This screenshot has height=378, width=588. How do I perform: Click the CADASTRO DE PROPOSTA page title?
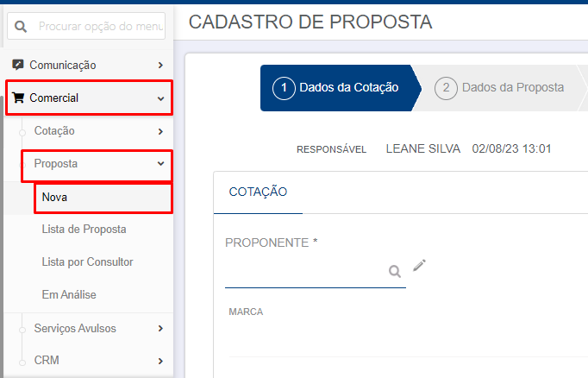coord(310,22)
